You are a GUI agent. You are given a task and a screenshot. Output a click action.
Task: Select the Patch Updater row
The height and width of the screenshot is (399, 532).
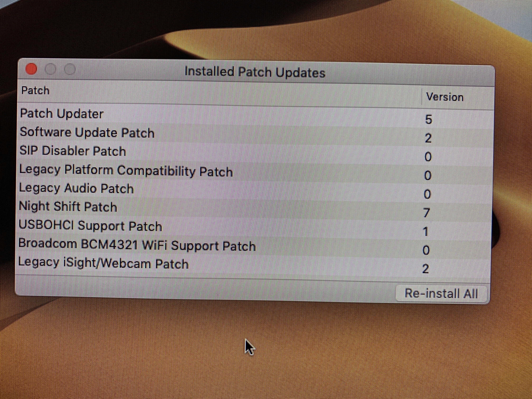click(62, 114)
